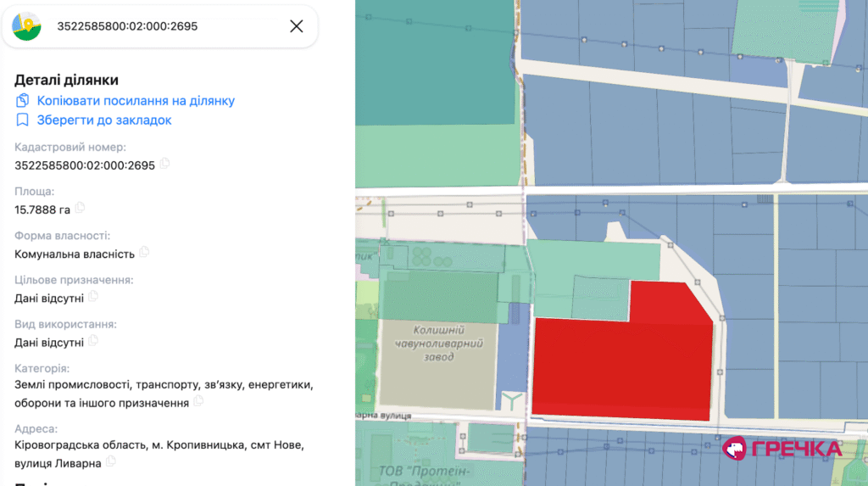Image resolution: width=868 pixels, height=486 pixels.
Task: Open Копіювати посилання на ділянку link
Action: click(x=136, y=101)
